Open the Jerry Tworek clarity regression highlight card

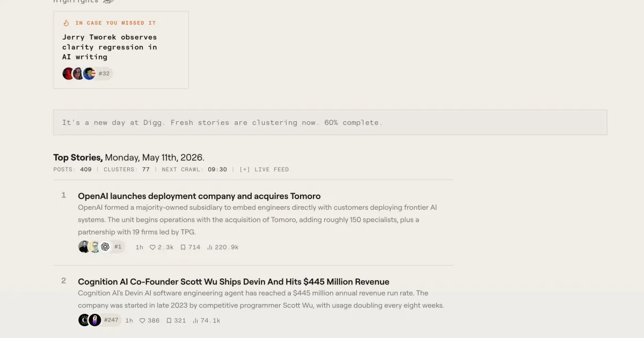(121, 50)
